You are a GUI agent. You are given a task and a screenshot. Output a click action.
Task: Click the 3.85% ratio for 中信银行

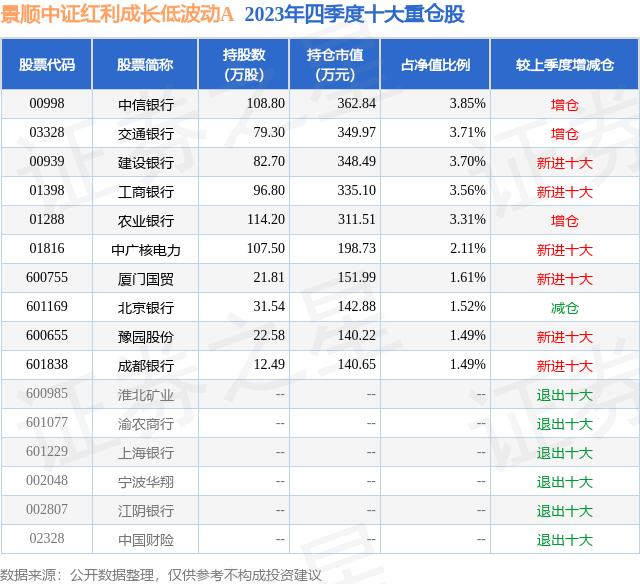(x=467, y=104)
